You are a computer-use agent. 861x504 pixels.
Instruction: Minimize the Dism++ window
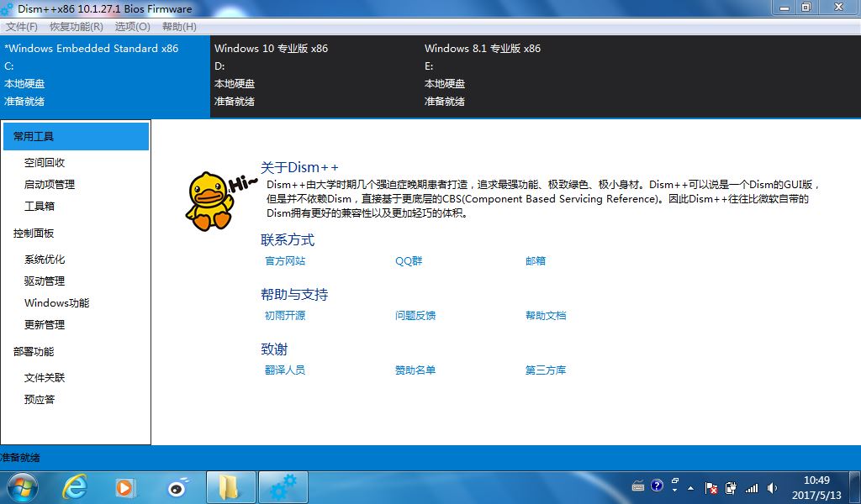pyautogui.click(x=784, y=7)
